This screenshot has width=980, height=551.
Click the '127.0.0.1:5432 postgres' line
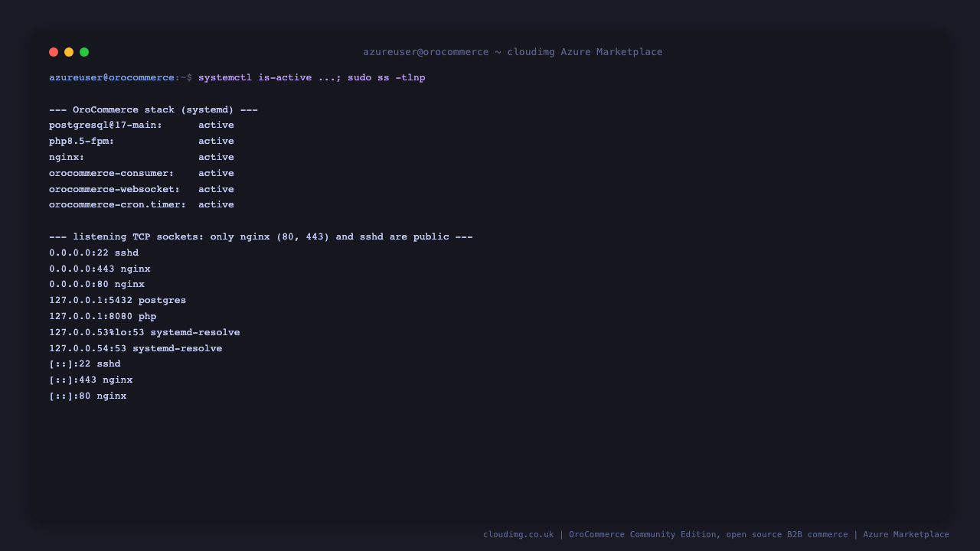(117, 301)
